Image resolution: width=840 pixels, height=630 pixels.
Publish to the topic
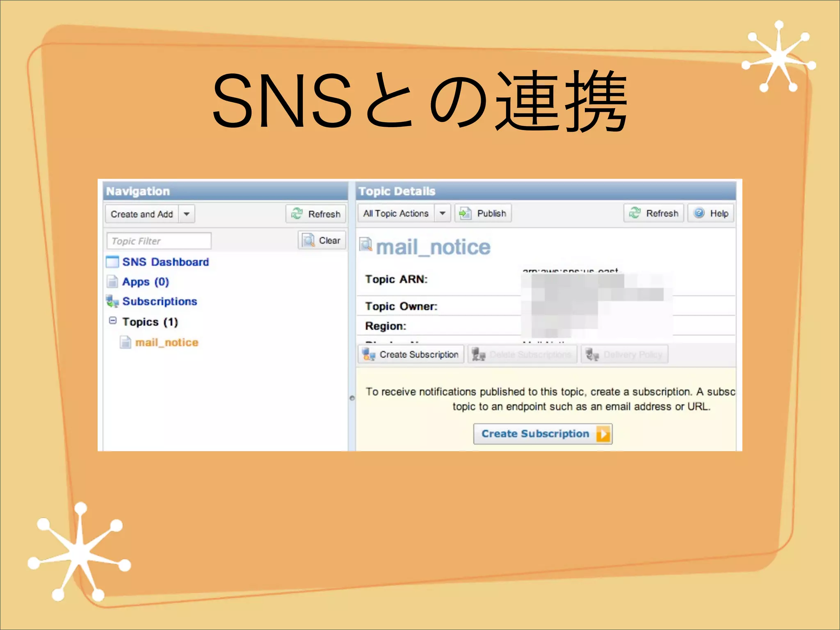483,213
